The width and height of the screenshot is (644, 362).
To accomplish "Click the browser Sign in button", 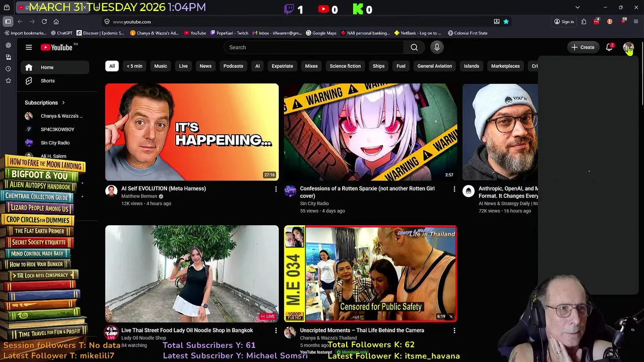I will click(x=564, y=22).
